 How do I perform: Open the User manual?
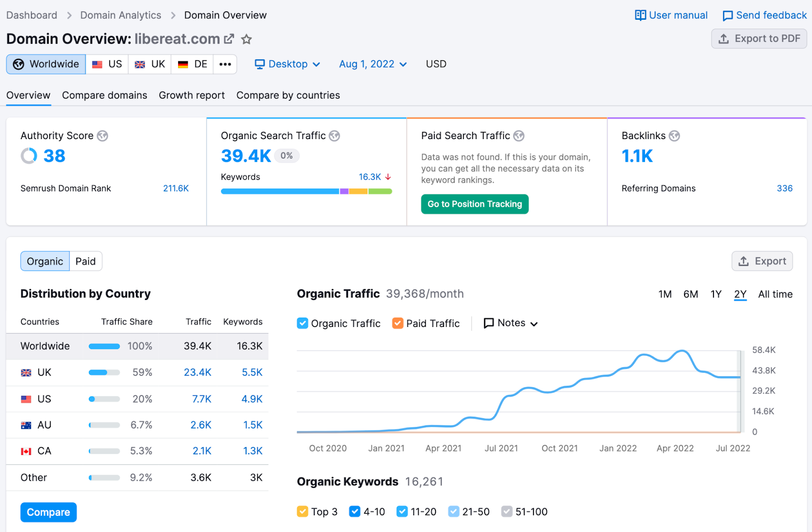(670, 15)
